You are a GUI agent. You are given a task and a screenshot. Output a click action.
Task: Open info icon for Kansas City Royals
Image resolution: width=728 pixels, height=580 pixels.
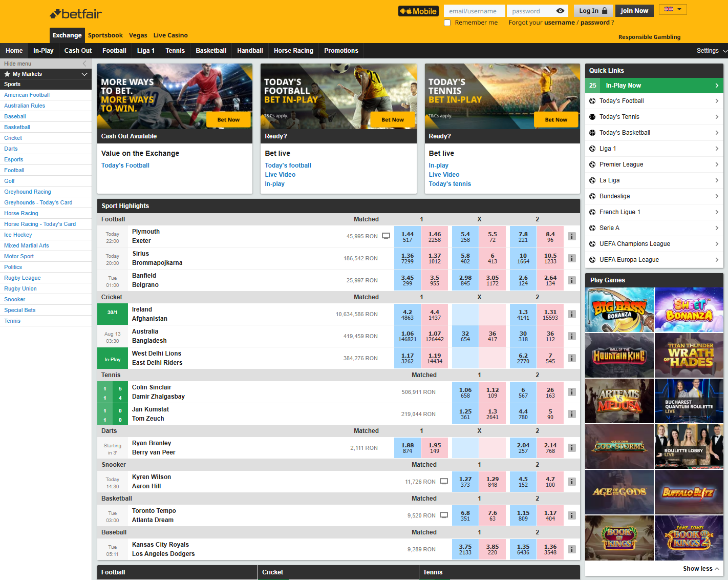click(x=572, y=549)
